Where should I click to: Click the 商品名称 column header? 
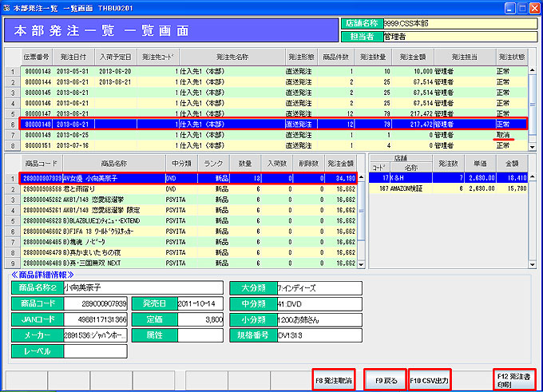click(x=114, y=163)
